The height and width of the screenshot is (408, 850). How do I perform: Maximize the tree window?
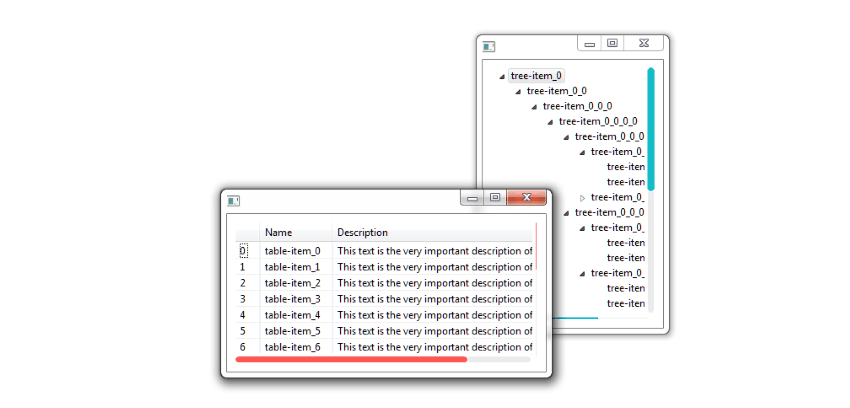pyautogui.click(x=613, y=43)
